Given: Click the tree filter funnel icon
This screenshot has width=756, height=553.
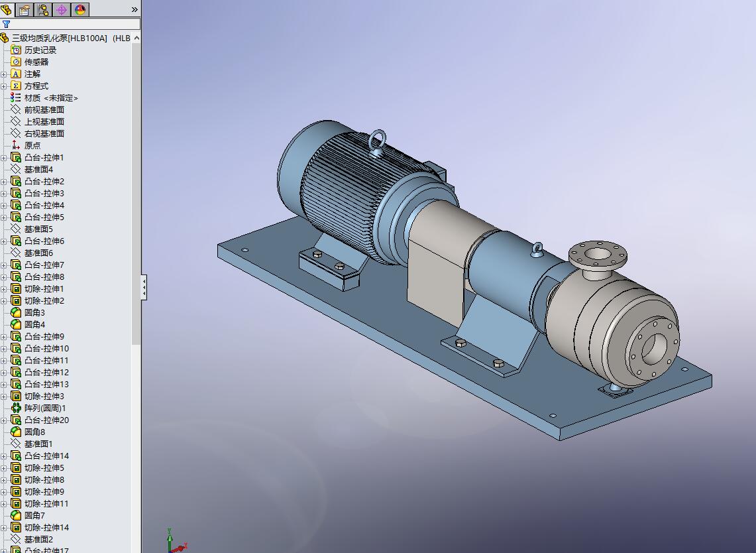Looking at the screenshot, I should coord(6,24).
